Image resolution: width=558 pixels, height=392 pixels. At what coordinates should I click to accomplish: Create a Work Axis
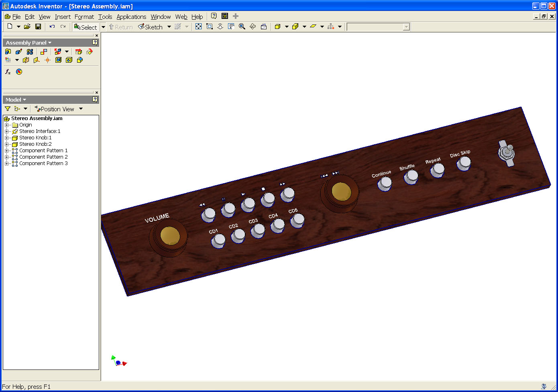37,60
